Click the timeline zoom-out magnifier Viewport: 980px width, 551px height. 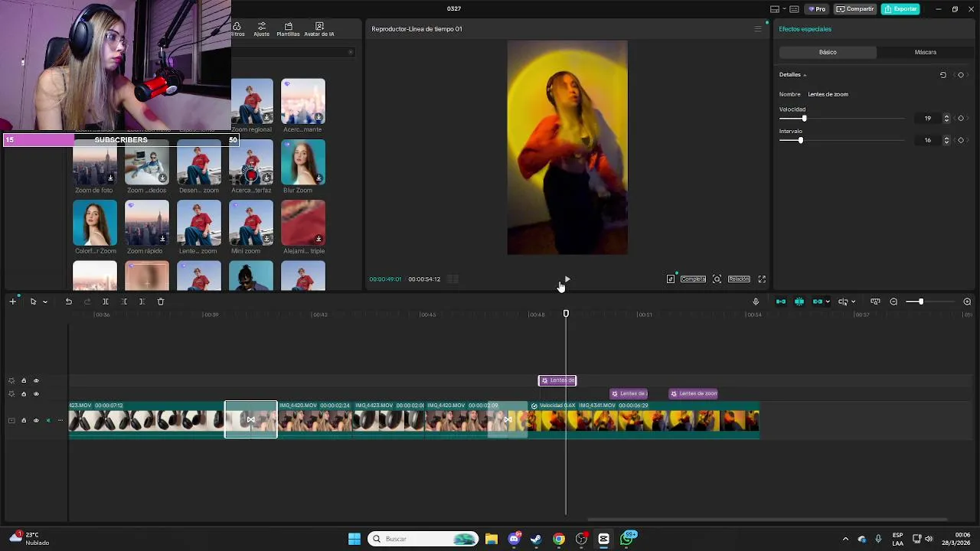click(x=893, y=302)
